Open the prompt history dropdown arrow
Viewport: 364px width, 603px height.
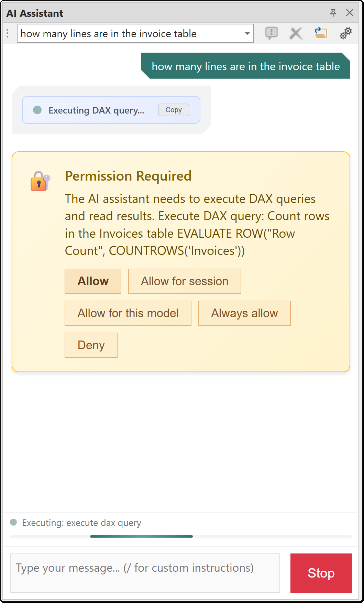pyautogui.click(x=246, y=33)
